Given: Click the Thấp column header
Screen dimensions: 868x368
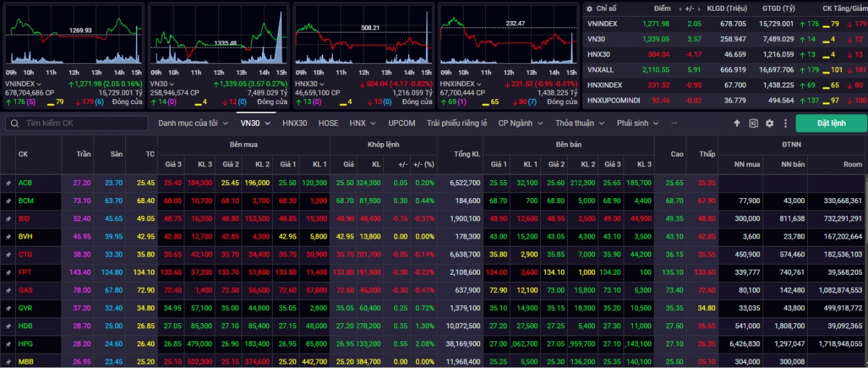Looking at the screenshot, I should (x=707, y=154).
